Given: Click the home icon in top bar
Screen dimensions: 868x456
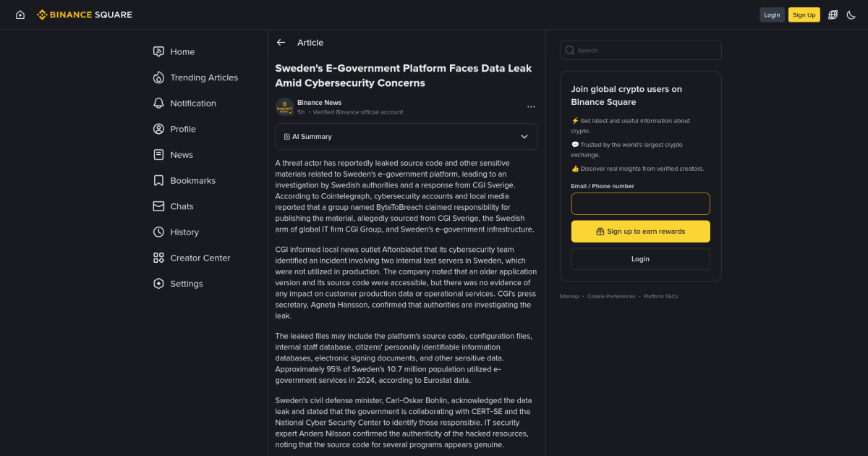Looking at the screenshot, I should 20,14.
